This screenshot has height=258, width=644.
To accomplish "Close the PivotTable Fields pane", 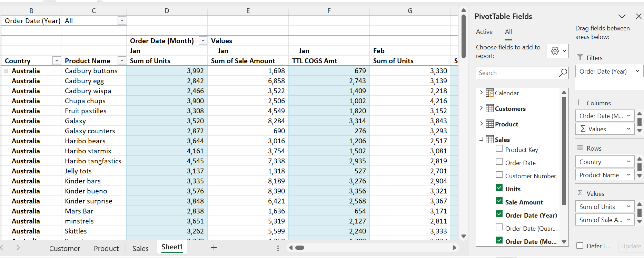I will tap(638, 16).
